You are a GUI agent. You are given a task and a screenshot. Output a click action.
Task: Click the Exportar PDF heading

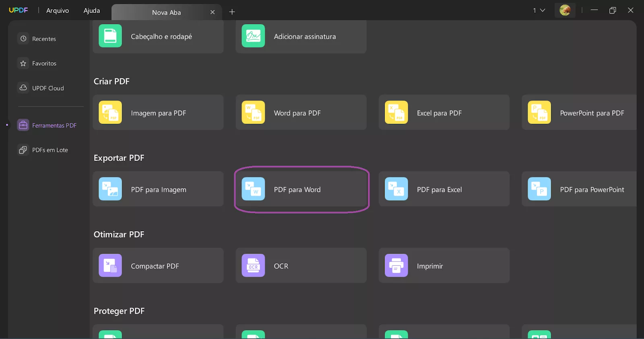click(x=119, y=158)
